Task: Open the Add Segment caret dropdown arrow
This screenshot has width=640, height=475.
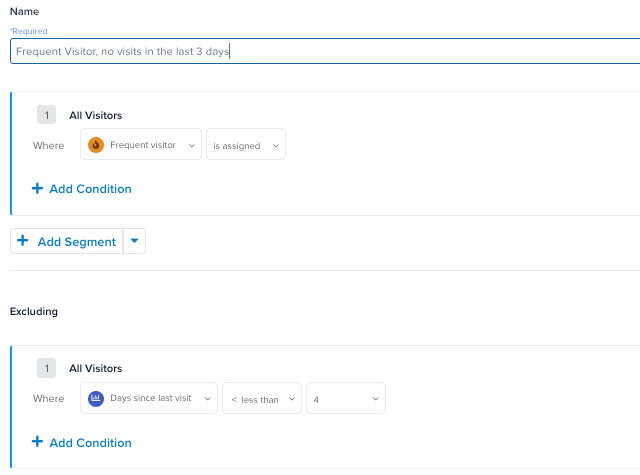Action: [135, 241]
